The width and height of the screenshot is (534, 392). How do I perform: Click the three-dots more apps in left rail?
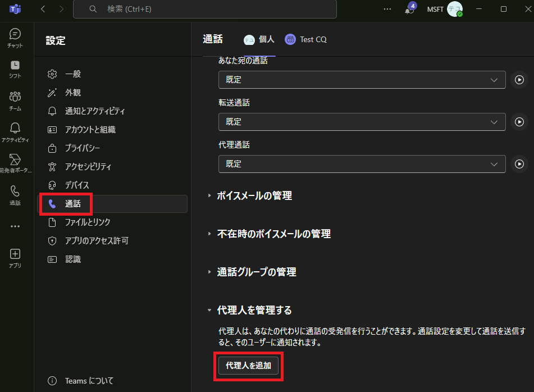click(x=15, y=226)
